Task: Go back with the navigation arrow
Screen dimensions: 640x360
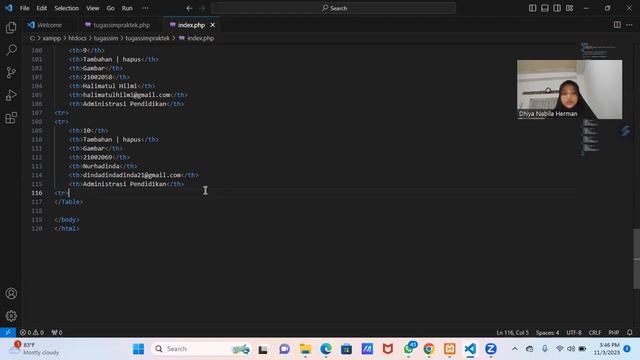Action: click(x=189, y=8)
